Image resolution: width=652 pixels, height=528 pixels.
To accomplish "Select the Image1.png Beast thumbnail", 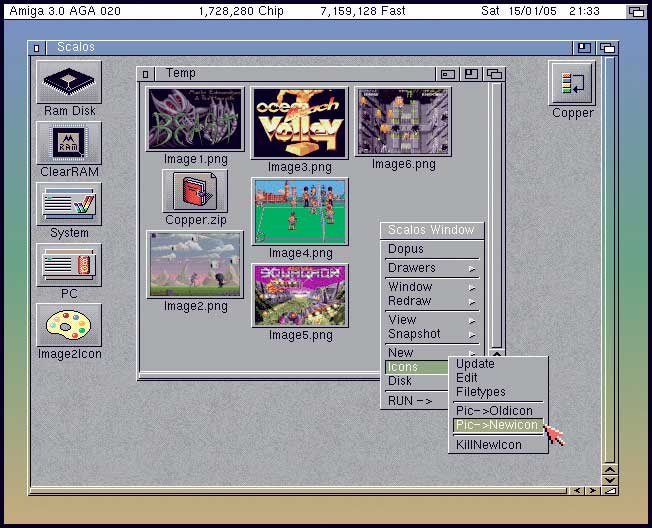I will pos(195,119).
